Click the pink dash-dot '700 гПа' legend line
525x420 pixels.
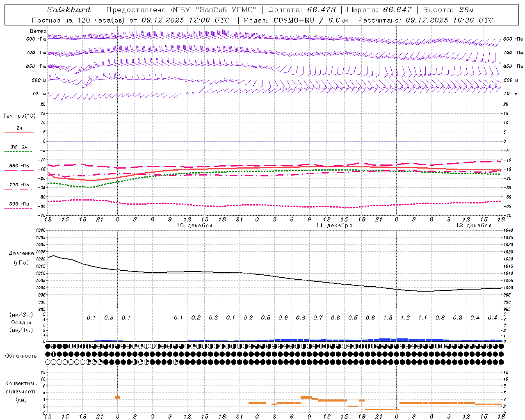(x=19, y=189)
